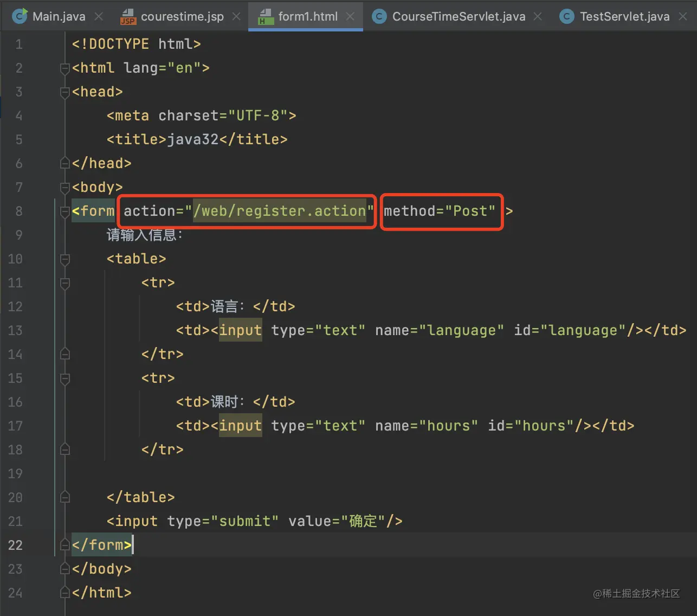The height and width of the screenshot is (616, 697).
Task: Place cursor on charset="UTF-8" attribute
Action: tap(223, 116)
